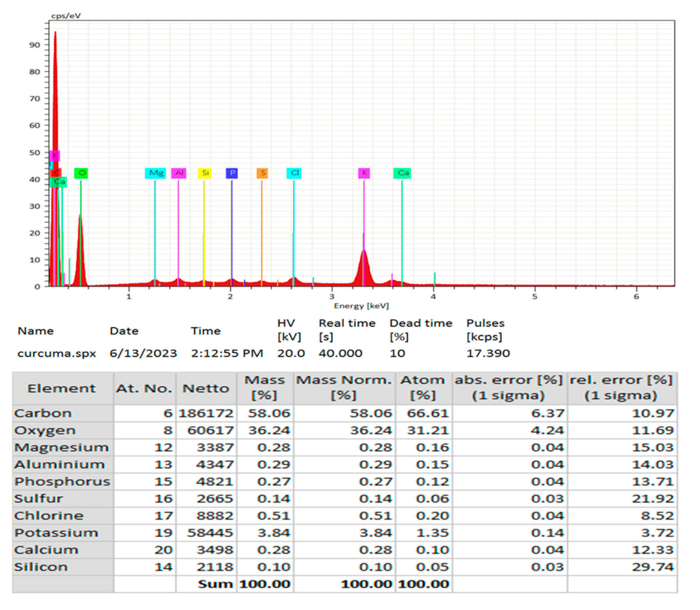Screen dimensions: 700x610
Task: Click the green Ca label near 3.7 keV
Action: (402, 173)
